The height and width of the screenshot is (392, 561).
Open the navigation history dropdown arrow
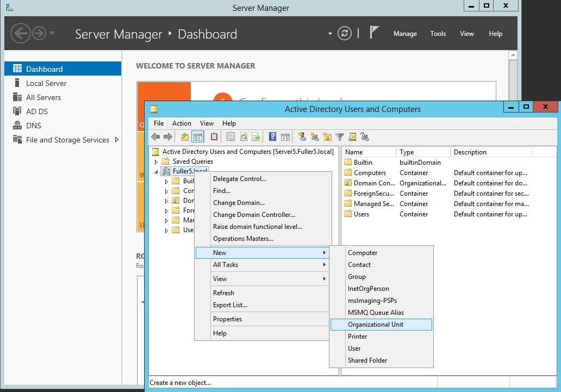(x=52, y=33)
